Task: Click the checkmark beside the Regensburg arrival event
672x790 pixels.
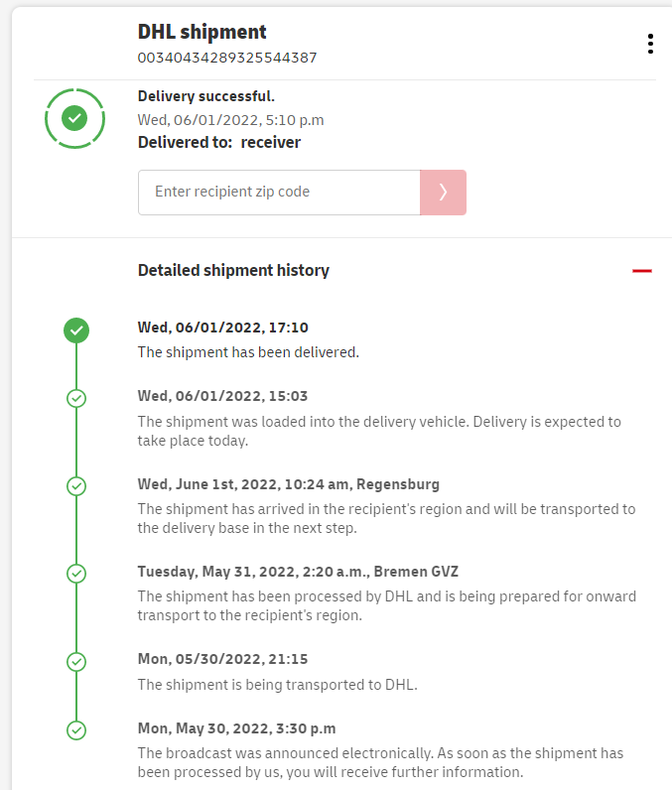Action: click(76, 486)
